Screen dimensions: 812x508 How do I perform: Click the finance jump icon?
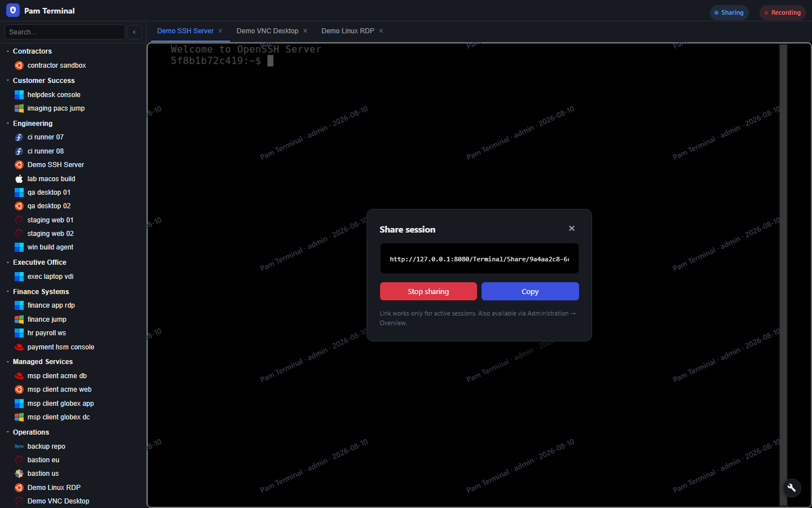(19, 319)
